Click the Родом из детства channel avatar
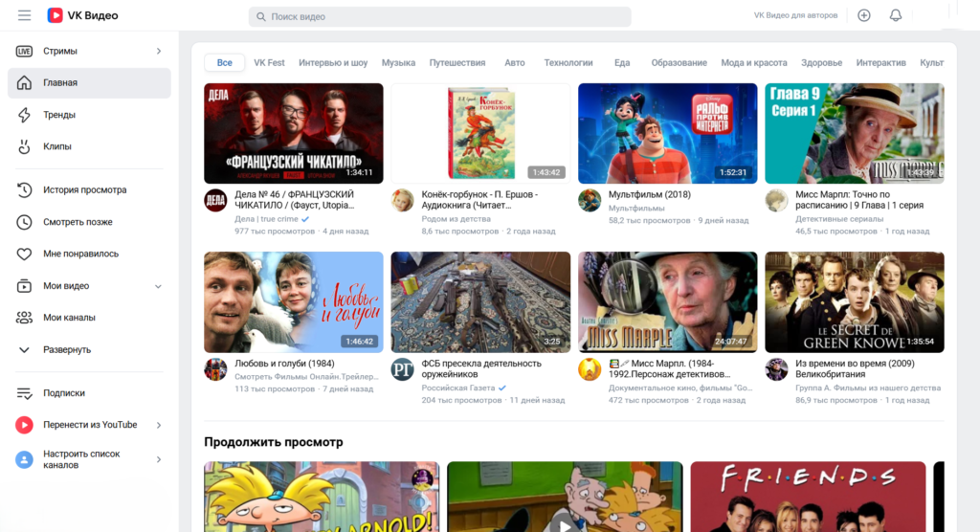 coord(403,201)
